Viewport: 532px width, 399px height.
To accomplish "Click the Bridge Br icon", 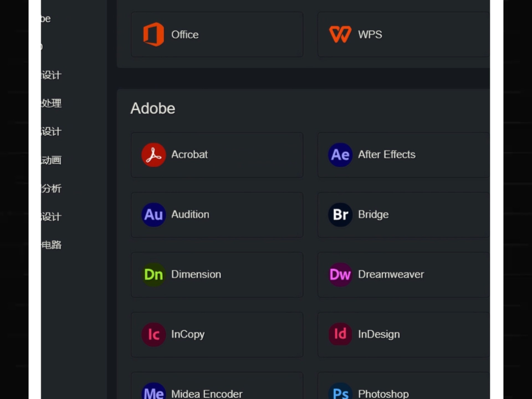I will click(x=340, y=215).
